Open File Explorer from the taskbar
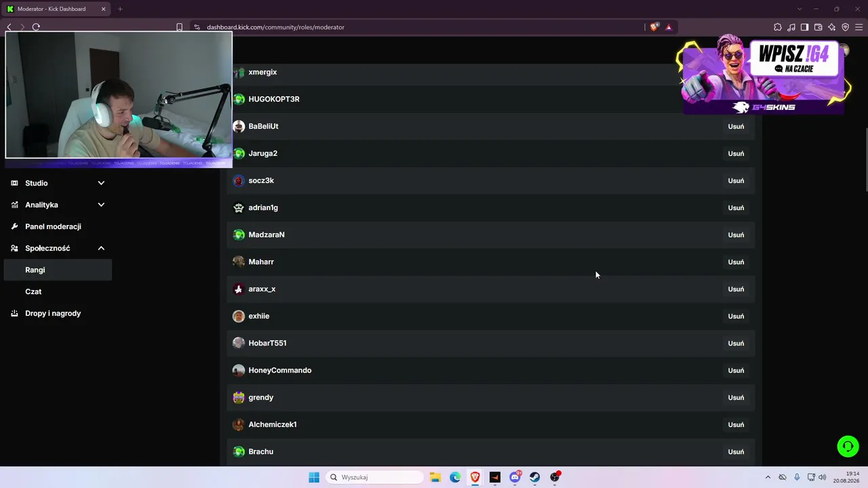868x488 pixels. pos(435,477)
